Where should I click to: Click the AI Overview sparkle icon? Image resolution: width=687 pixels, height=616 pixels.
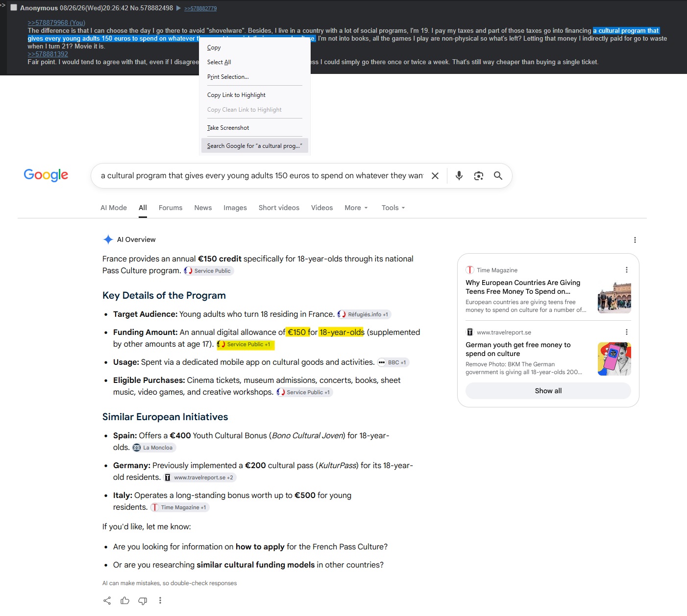pyautogui.click(x=108, y=239)
